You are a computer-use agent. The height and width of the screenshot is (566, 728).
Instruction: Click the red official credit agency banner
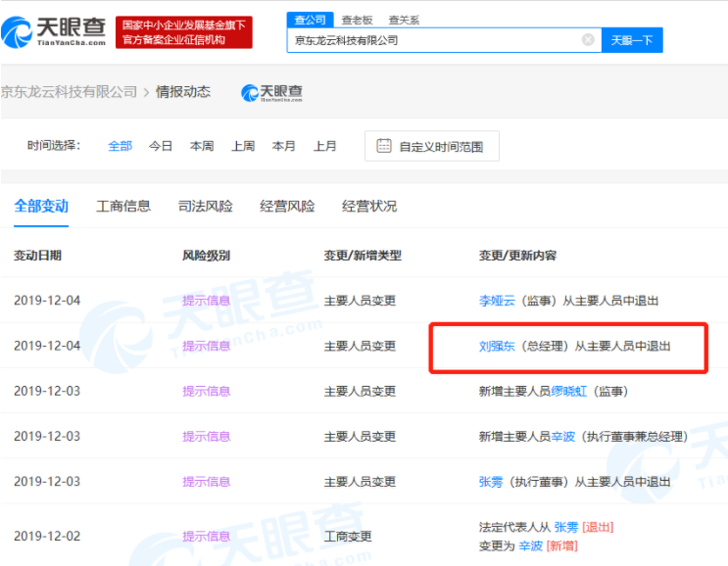184,32
